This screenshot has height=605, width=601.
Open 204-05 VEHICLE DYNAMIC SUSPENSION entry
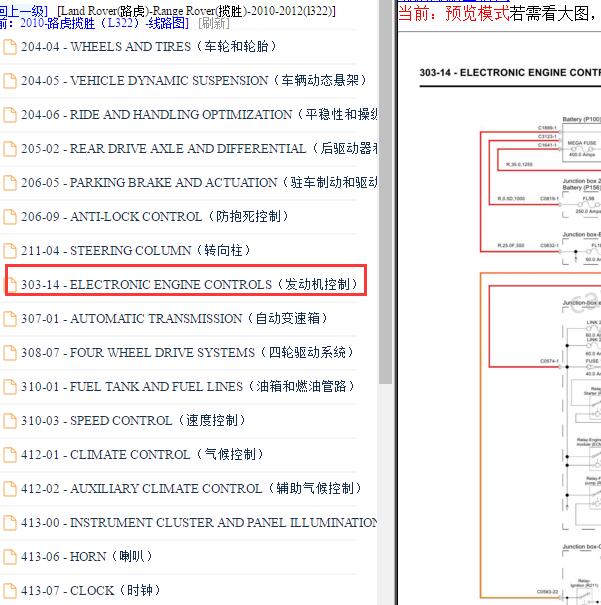194,81
